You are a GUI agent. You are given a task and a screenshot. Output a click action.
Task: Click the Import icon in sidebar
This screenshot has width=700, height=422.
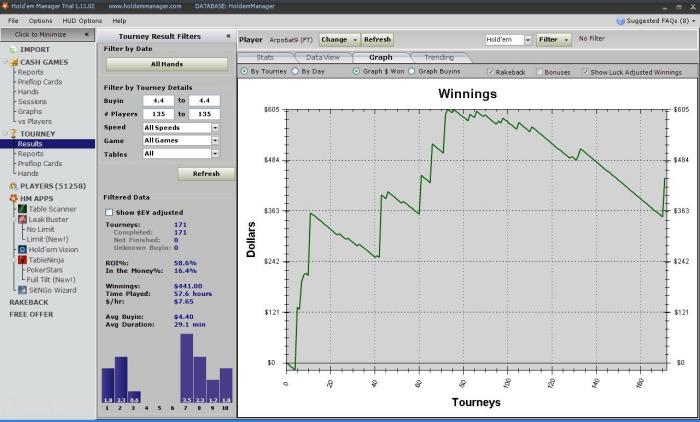coord(13,50)
